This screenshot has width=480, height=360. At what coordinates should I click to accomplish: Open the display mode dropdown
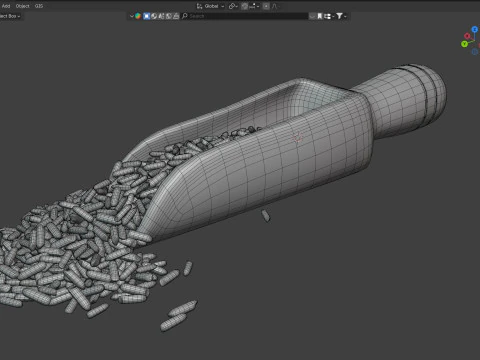coord(329,16)
